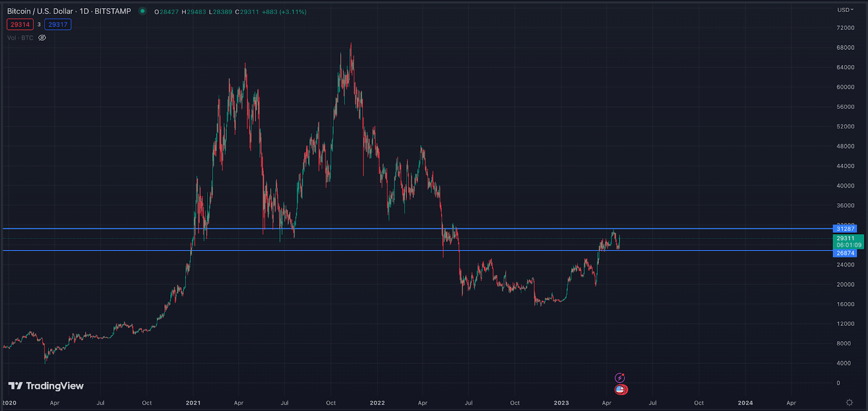Click the spread value 3 between prices

(x=39, y=24)
